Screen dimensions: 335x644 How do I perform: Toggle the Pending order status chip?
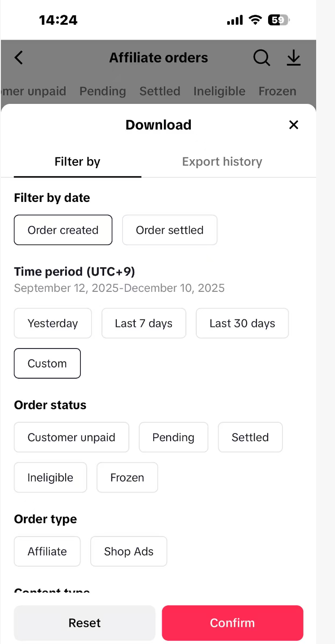(x=173, y=438)
